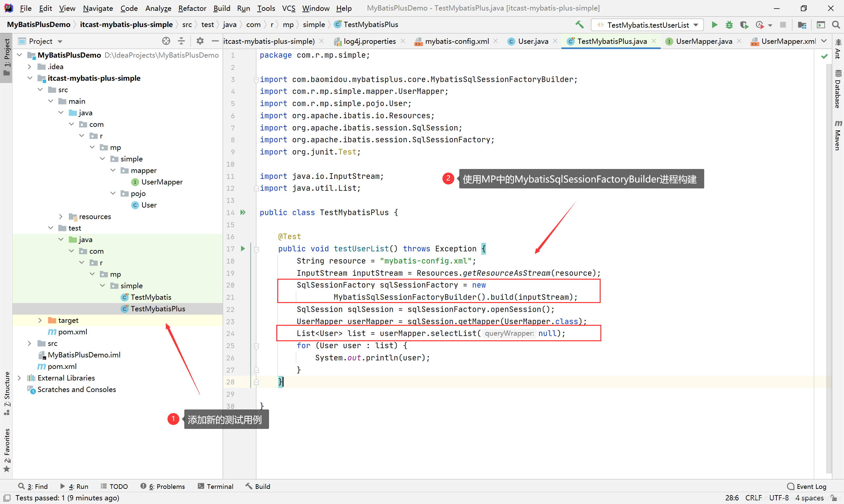Close the mybatis-config.xml tab
Screen dimensions: 844x504
point(496,41)
